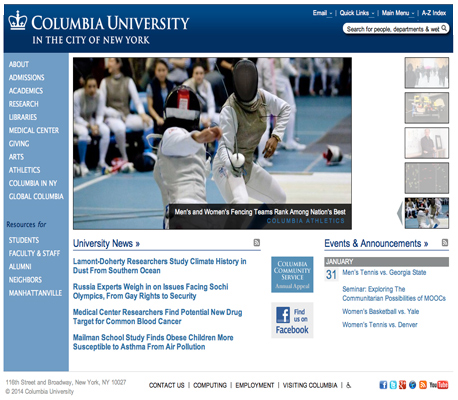Open the Contact Us footer link
458x400 pixels.
[166, 385]
